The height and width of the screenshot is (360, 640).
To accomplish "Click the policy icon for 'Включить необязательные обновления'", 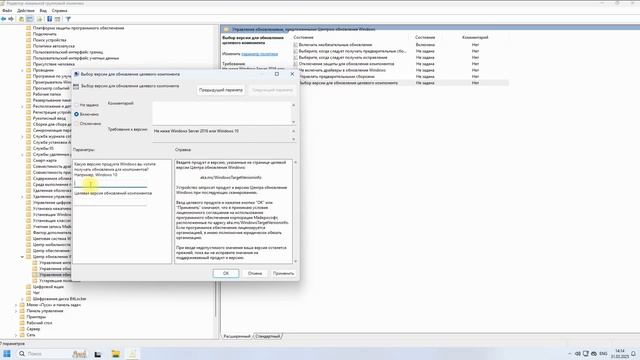I will [296, 45].
